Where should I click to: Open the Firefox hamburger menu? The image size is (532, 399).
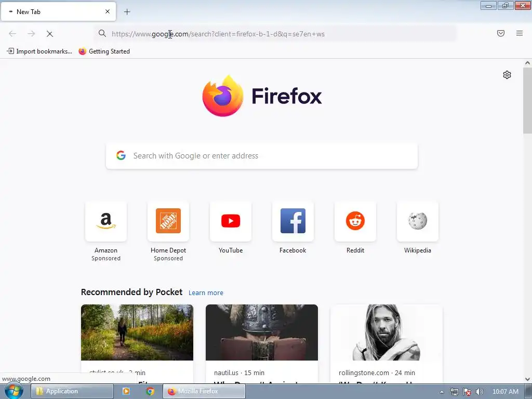click(519, 33)
